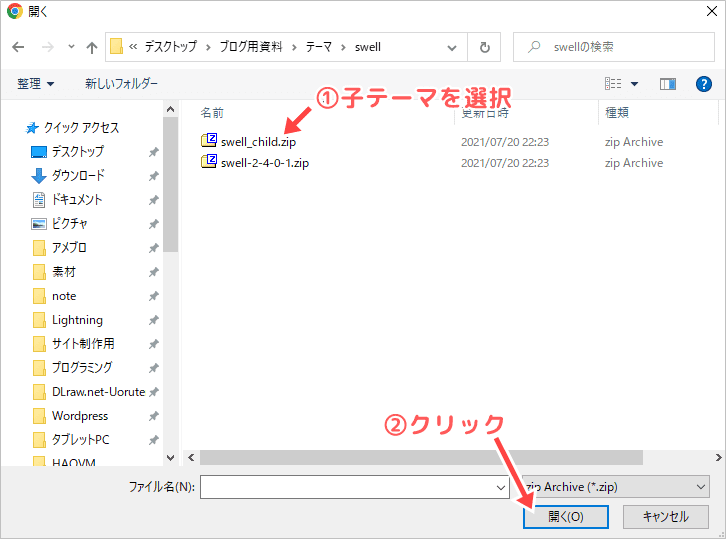Expand the view options dropdown arrow
This screenshot has height=539, width=726.
[634, 84]
